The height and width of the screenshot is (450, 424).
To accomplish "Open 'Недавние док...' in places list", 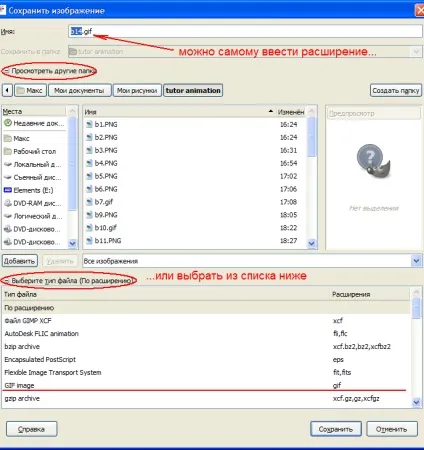I will point(35,123).
